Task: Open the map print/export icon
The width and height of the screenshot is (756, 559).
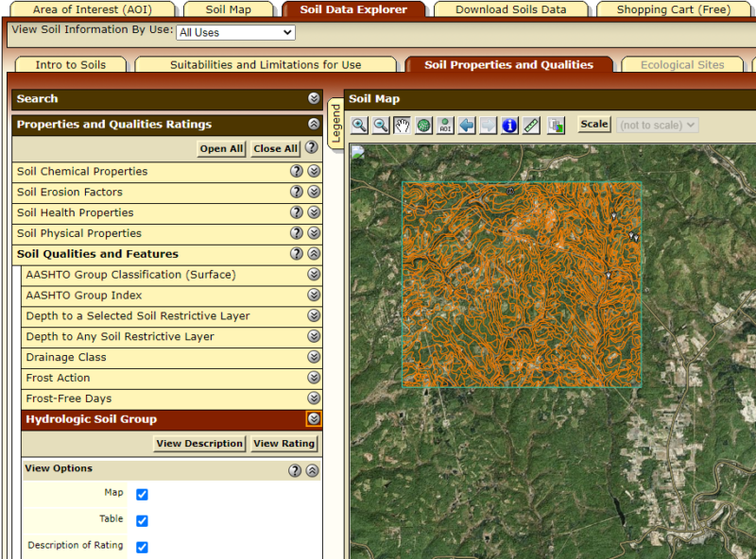Action: coord(555,125)
